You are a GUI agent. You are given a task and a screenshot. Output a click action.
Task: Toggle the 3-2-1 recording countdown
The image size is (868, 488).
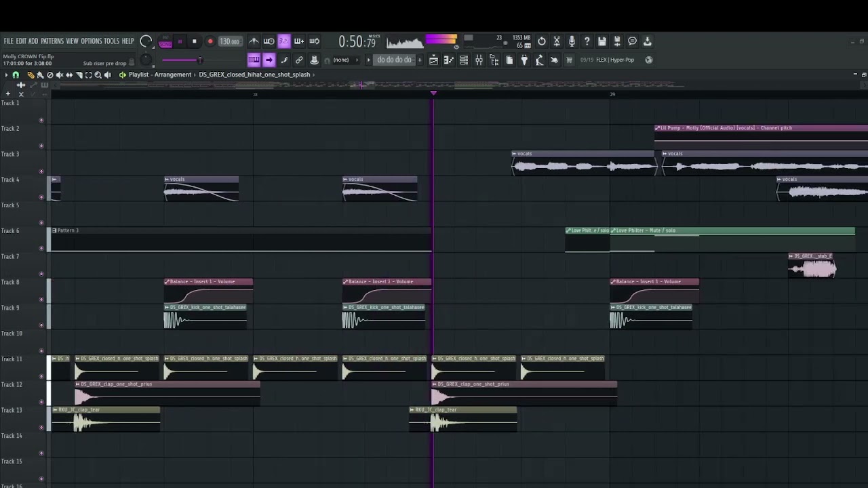pos(284,41)
